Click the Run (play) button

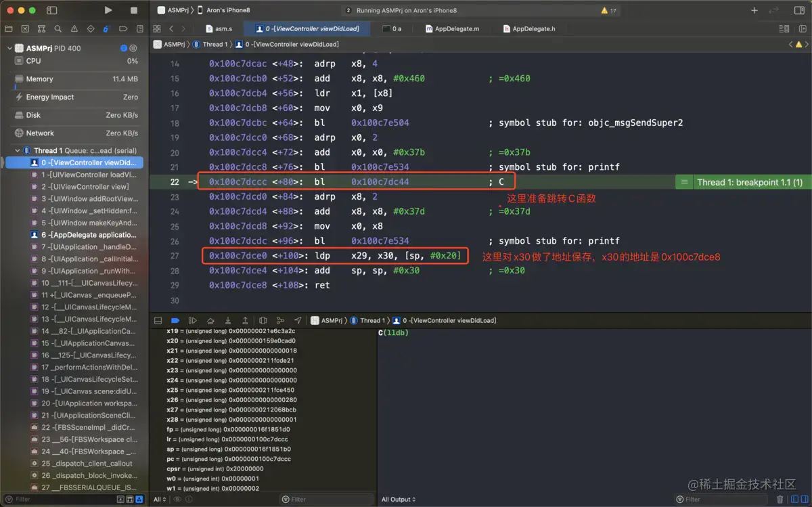click(108, 10)
